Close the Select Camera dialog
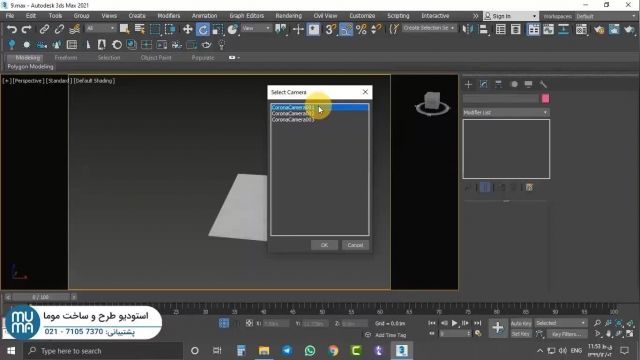640x360 pixels. click(x=365, y=92)
